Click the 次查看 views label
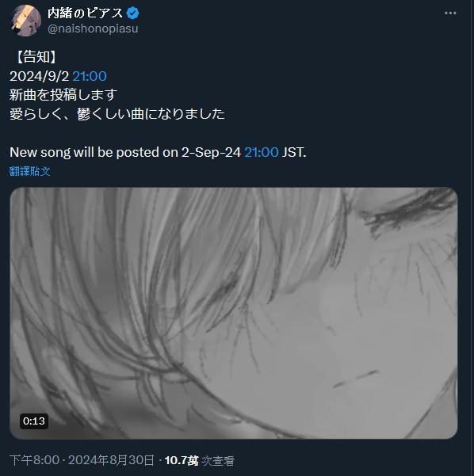This screenshot has width=474, height=476. click(x=218, y=461)
